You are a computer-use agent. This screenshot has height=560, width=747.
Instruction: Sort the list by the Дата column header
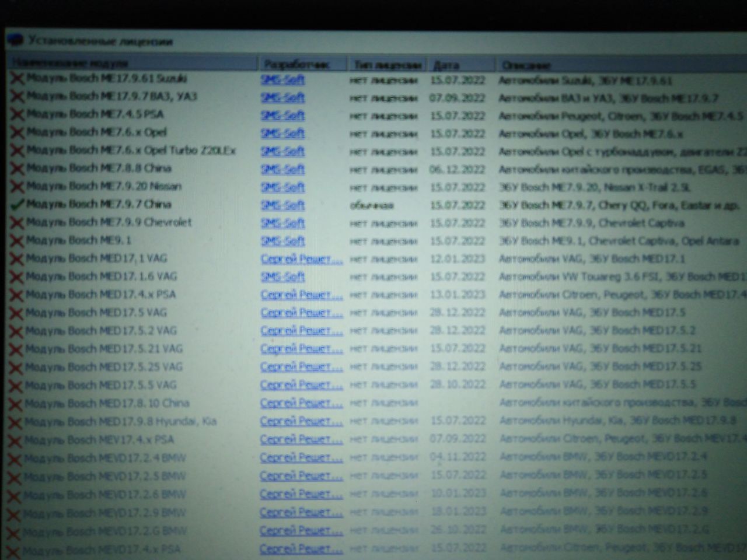446,65
